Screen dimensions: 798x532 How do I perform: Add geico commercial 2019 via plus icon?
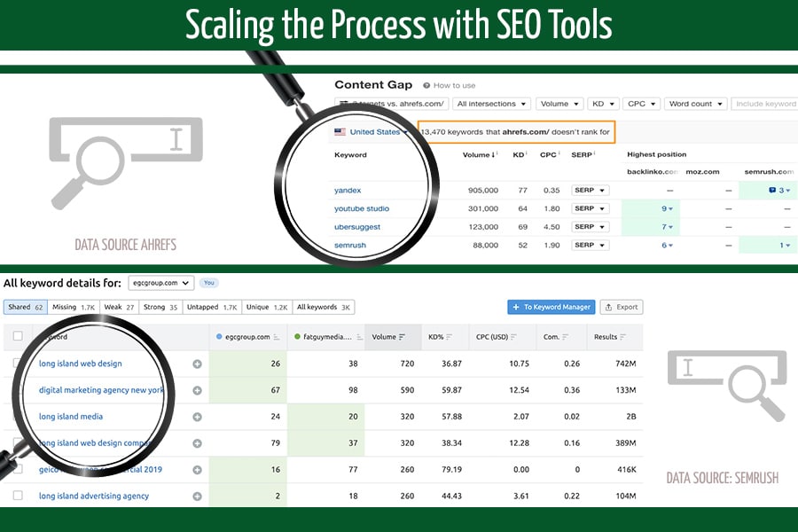click(x=198, y=470)
